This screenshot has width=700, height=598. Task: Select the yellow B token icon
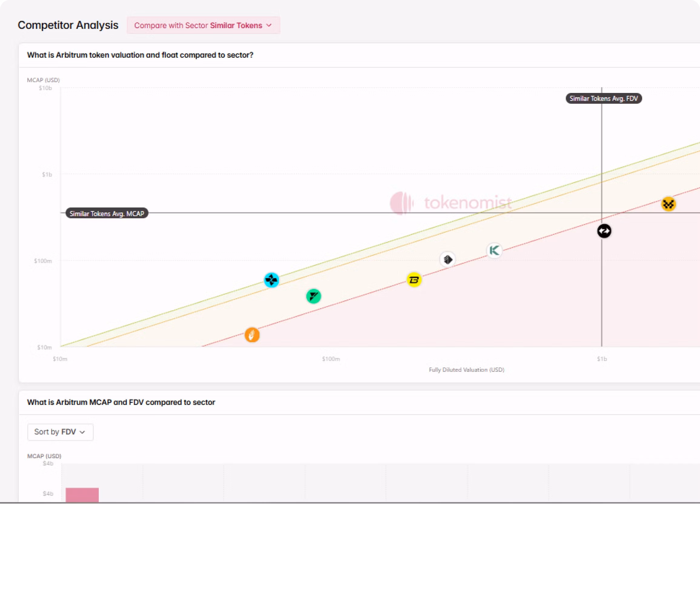coord(414,280)
